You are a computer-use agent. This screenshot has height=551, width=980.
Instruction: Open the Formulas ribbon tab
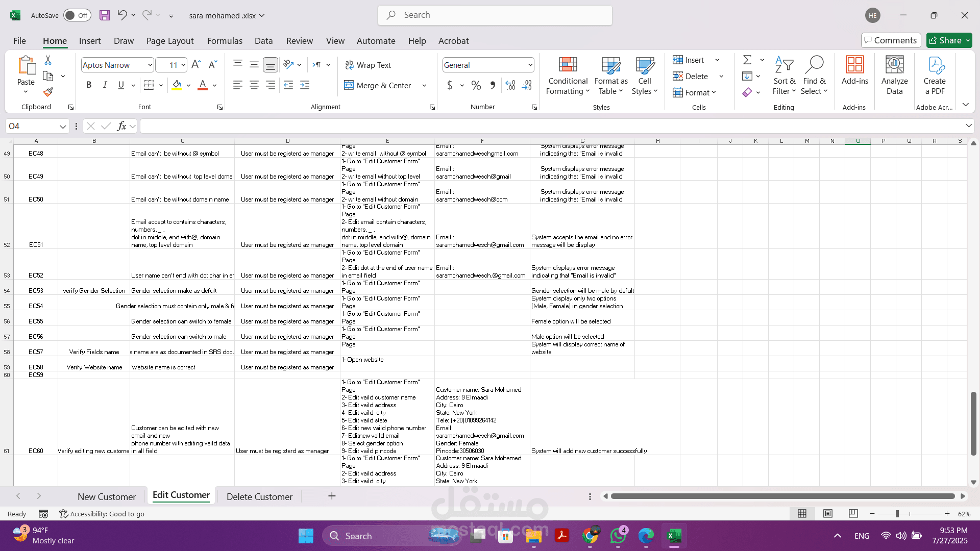[x=225, y=41]
